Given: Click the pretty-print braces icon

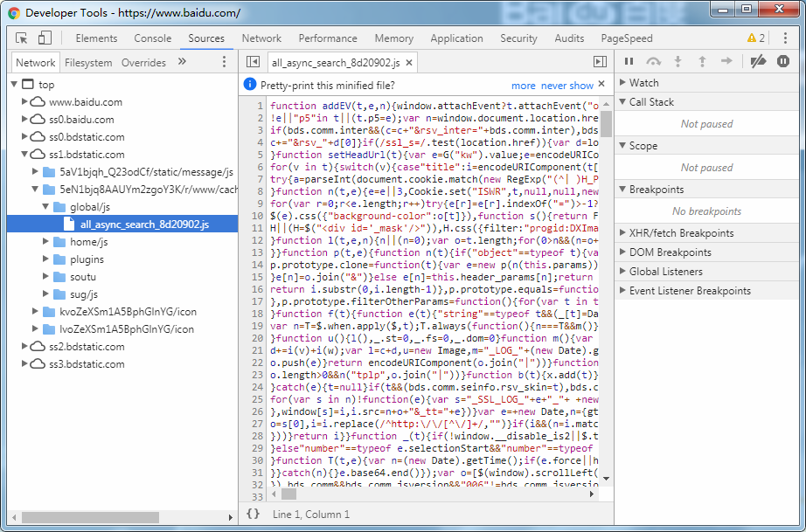Looking at the screenshot, I should click(x=253, y=514).
